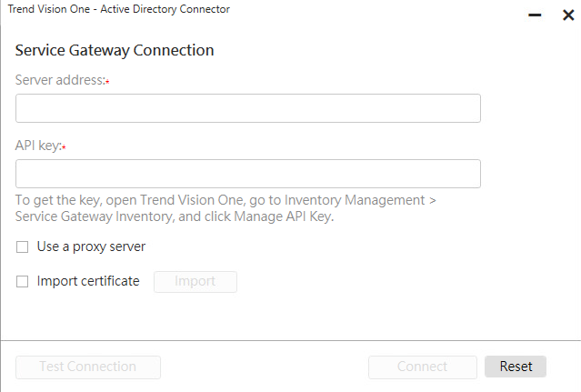Focus the API key text box
This screenshot has width=581, height=392.
pos(247,174)
